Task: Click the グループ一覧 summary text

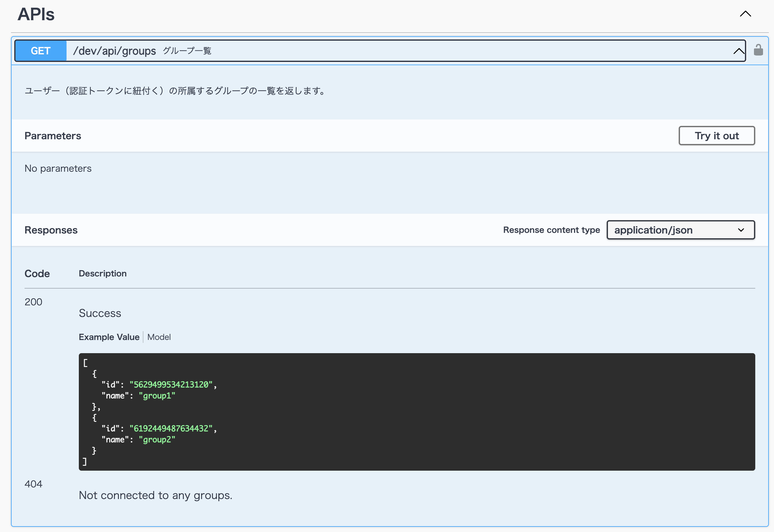Action: [x=187, y=51]
